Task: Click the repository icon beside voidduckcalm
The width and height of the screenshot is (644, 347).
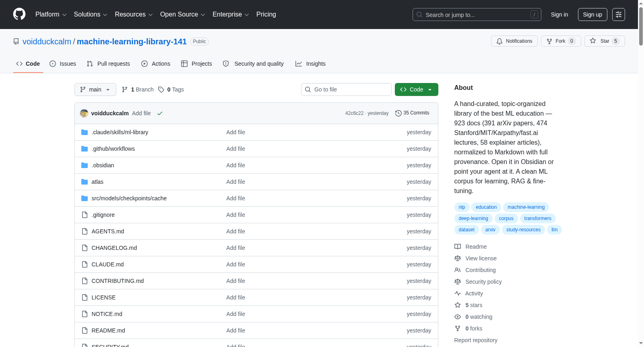Action: click(x=16, y=42)
